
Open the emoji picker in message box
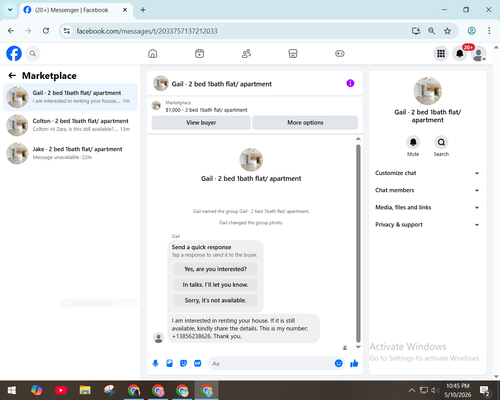coord(338,363)
